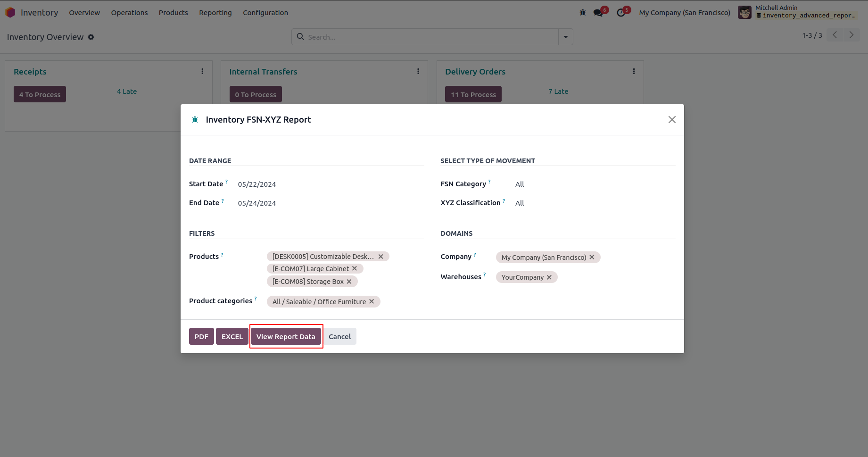Viewport: 868px width, 457px height.
Task: Open the Reporting menu
Action: click(215, 13)
